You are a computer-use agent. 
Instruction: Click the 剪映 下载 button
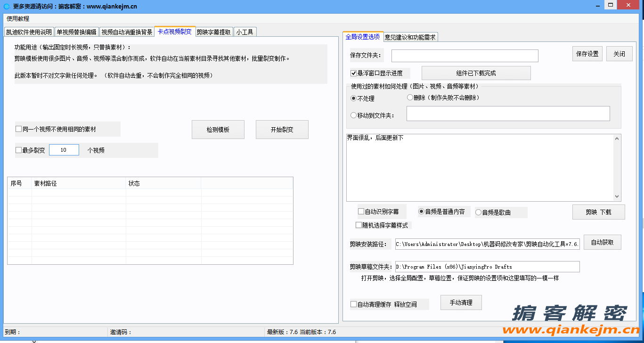tap(599, 212)
